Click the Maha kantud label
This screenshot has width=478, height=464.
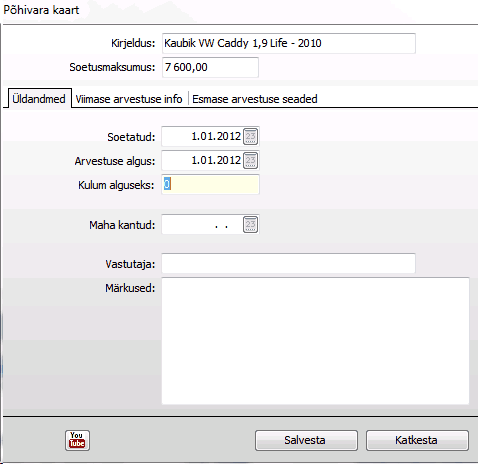(x=122, y=225)
